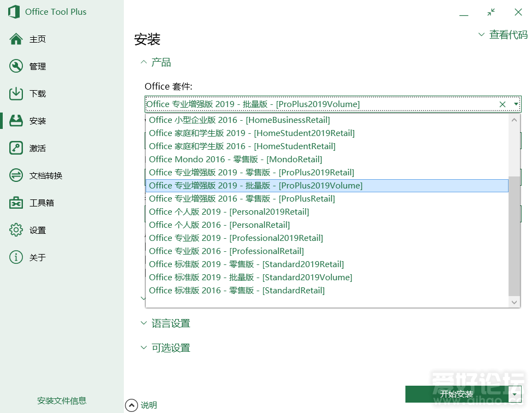The image size is (532, 413).
Task: Select the Activate (激活) key icon
Action: pyautogui.click(x=16, y=148)
